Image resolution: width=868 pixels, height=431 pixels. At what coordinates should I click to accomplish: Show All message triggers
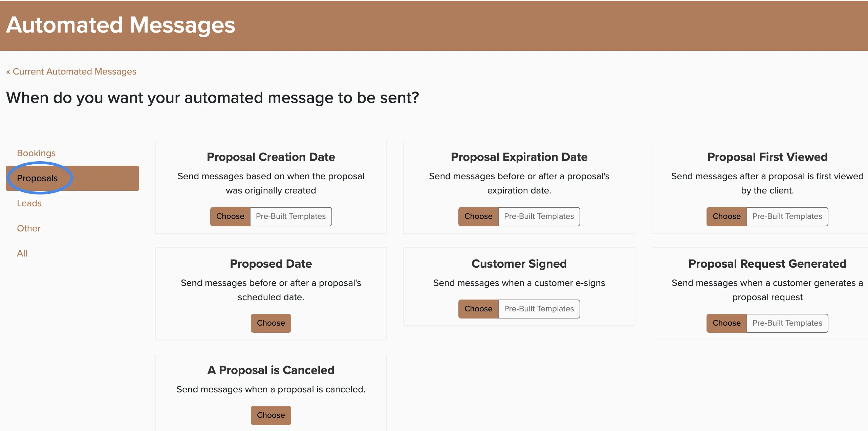pyautogui.click(x=22, y=253)
